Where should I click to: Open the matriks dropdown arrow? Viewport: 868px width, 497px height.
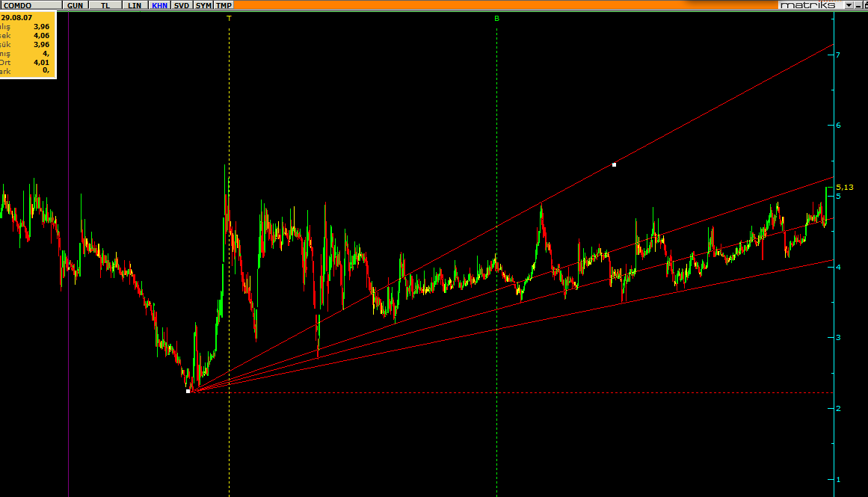coord(848,5)
